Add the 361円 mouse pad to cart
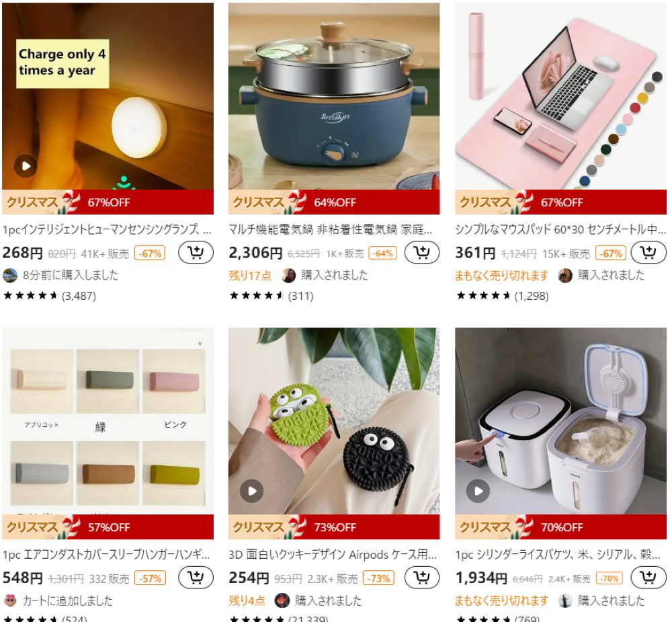Screen dimensions: 672x622 coord(648,252)
